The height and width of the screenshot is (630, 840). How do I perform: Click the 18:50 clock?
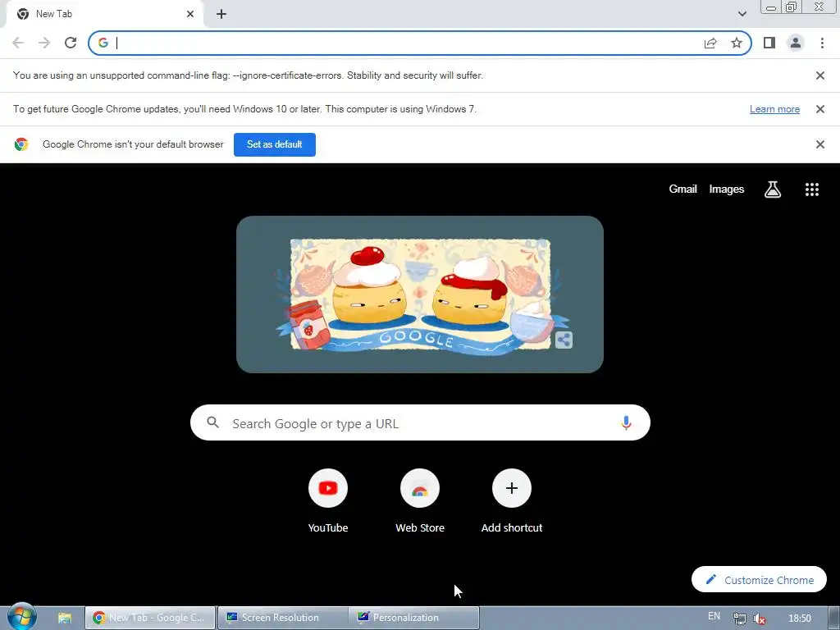tap(799, 619)
